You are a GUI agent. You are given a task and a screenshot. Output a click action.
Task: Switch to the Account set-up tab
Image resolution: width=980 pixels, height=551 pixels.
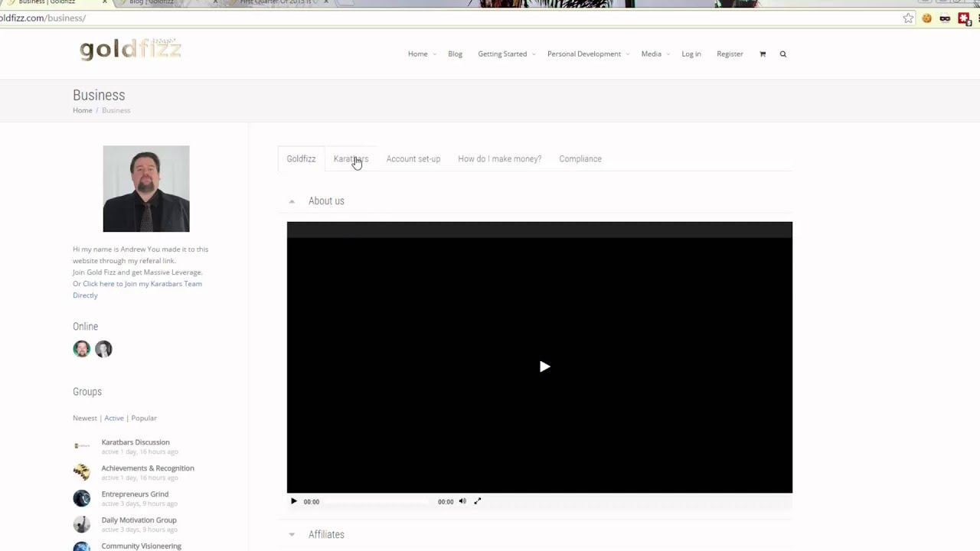(413, 159)
